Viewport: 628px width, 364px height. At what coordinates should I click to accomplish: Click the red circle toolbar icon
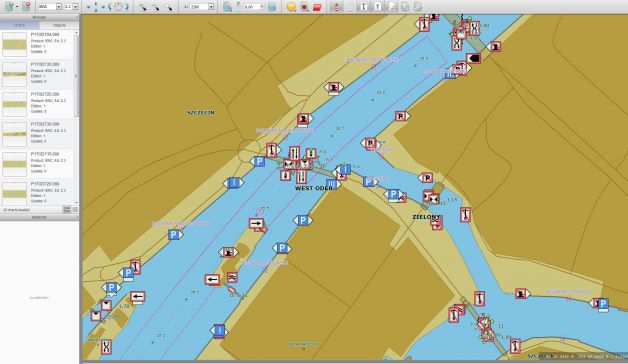coord(304,7)
